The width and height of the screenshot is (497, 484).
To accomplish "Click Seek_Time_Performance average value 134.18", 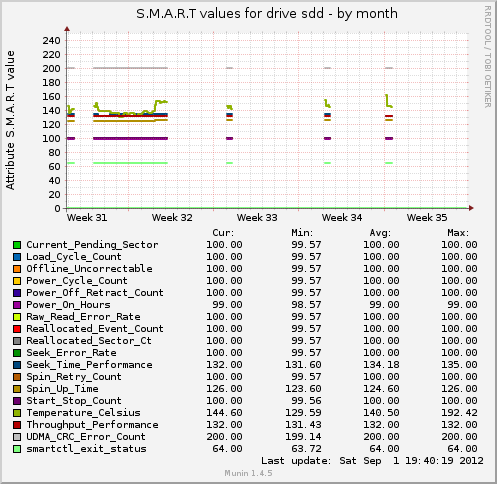I will click(x=381, y=365).
